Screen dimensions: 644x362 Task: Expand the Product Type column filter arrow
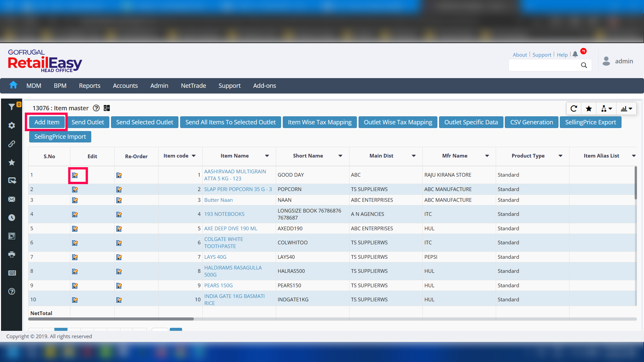click(560, 156)
